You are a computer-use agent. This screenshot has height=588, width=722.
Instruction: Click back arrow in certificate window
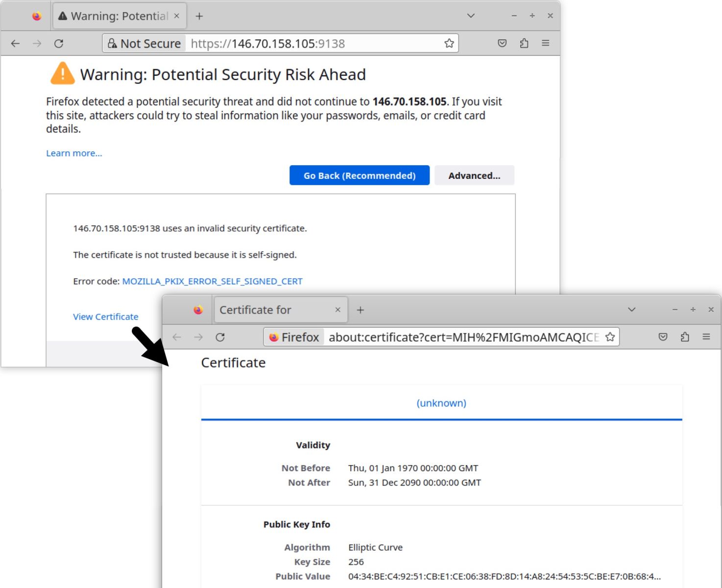click(x=177, y=337)
